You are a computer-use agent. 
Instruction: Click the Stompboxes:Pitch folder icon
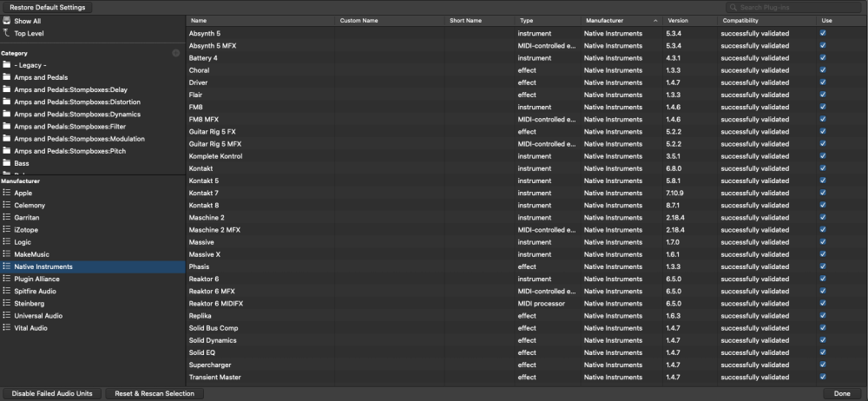click(7, 151)
